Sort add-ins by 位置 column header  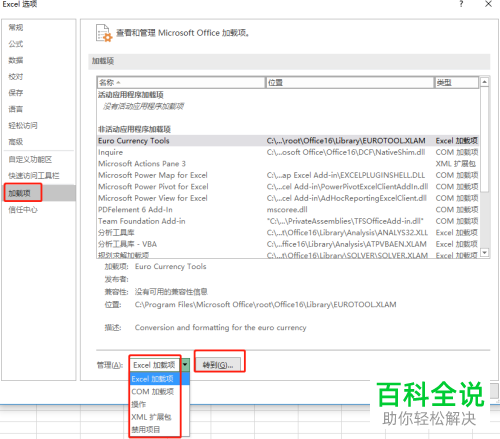[350, 82]
